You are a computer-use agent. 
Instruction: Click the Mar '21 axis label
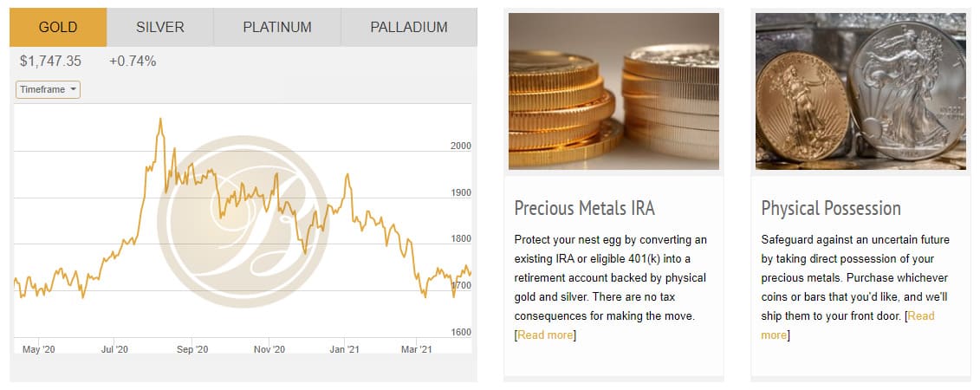click(x=417, y=349)
